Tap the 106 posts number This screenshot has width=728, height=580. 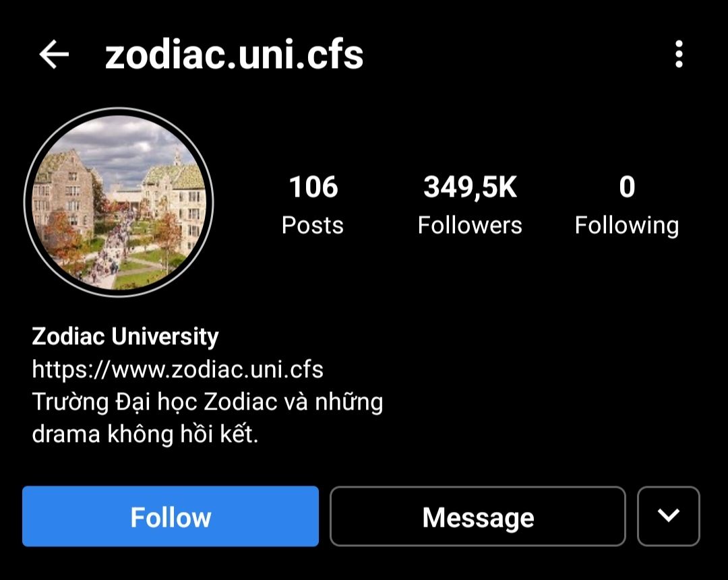coord(313,187)
